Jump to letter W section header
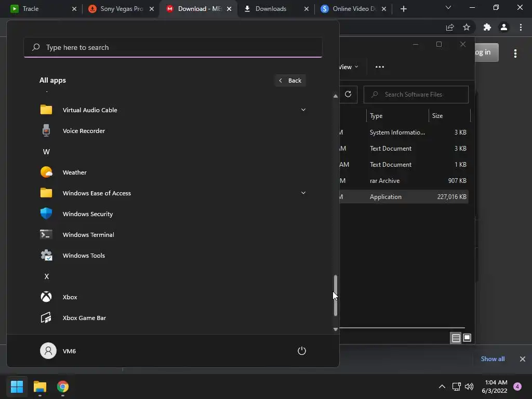532x399 pixels. click(x=46, y=152)
